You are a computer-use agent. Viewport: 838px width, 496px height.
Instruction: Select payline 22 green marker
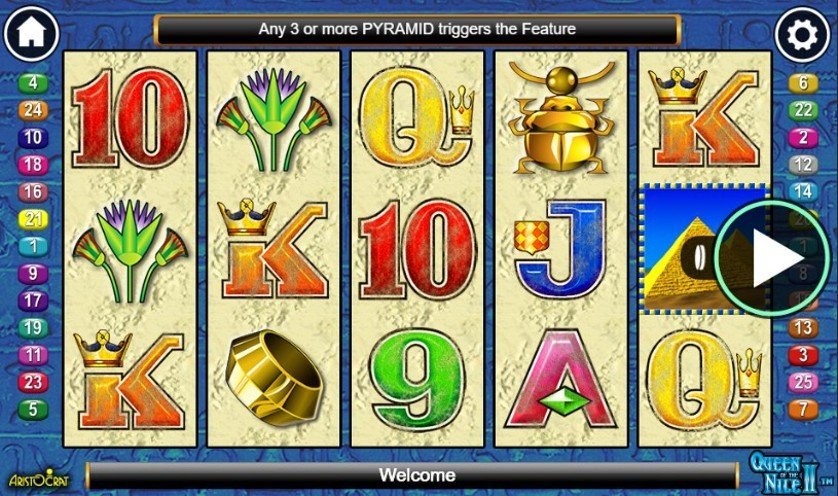[803, 110]
